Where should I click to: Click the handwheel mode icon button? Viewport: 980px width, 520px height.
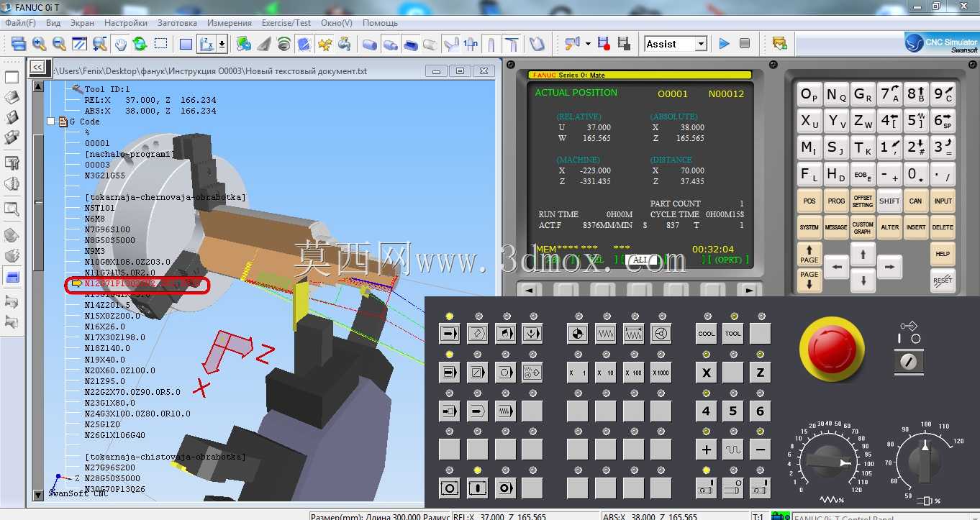point(661,334)
